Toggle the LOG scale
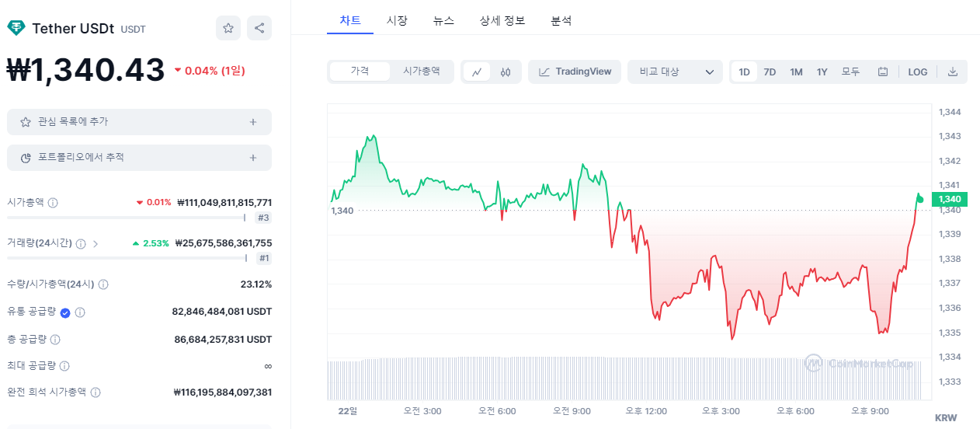The image size is (980, 429). click(918, 72)
